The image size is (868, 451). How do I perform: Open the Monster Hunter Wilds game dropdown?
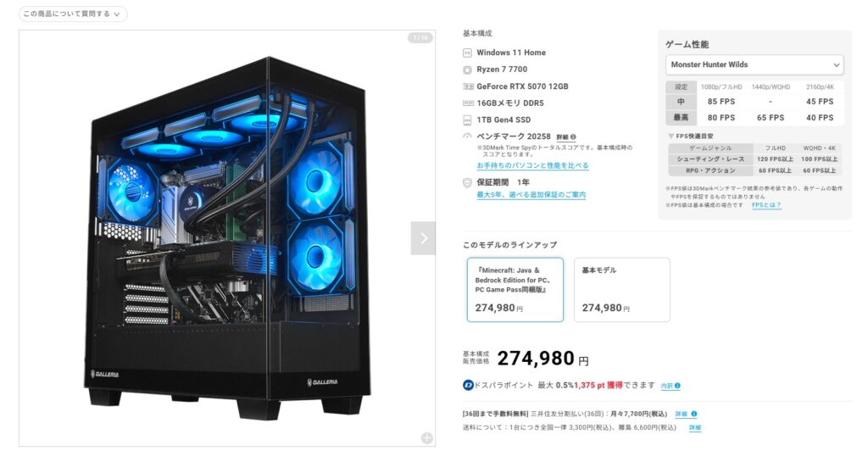754,64
